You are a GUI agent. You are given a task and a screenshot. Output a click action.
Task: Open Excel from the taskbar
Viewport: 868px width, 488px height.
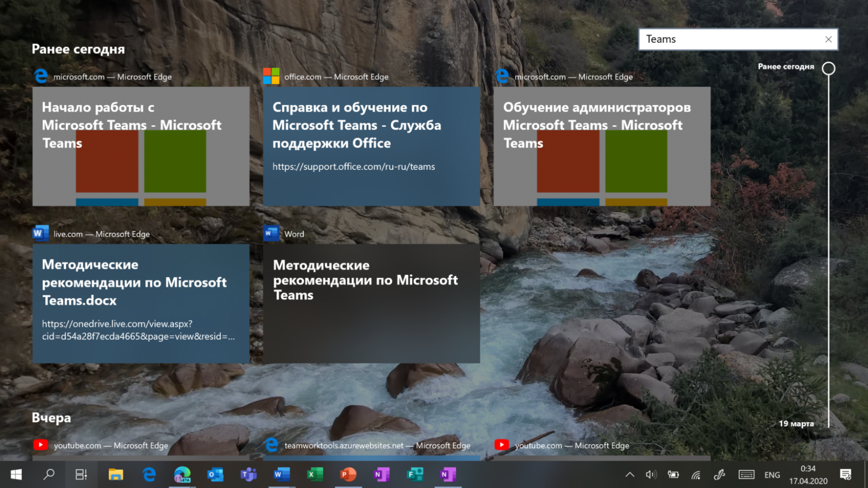315,475
